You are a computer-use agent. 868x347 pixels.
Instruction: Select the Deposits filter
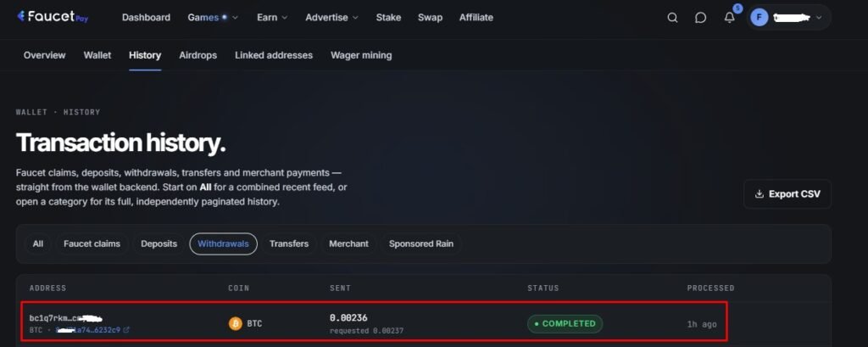point(159,243)
